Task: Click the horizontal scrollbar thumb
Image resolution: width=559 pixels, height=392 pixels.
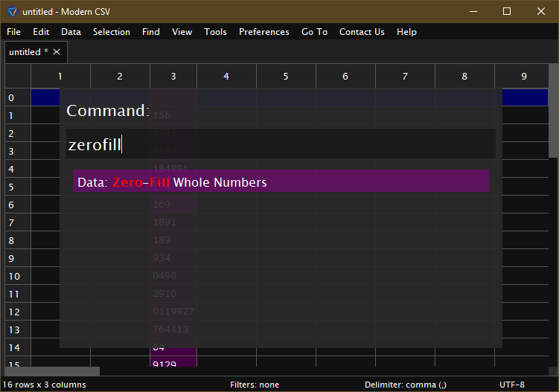Action: point(52,371)
